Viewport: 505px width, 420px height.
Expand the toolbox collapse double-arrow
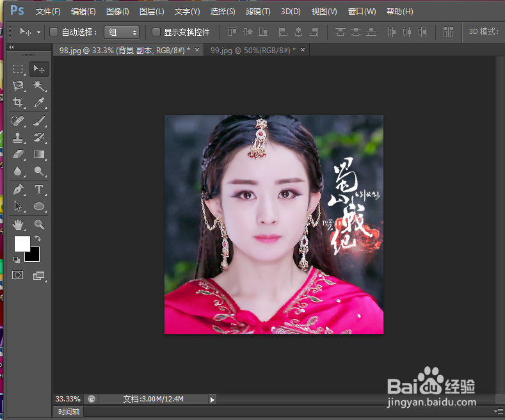[x=12, y=47]
